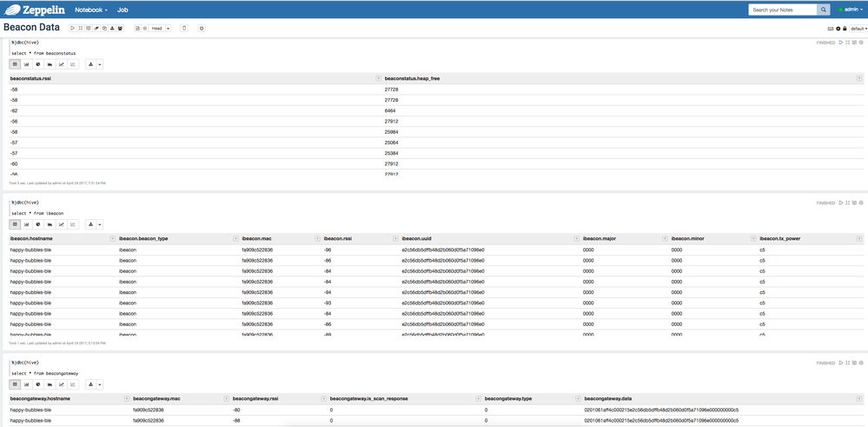The height and width of the screenshot is (427, 868).
Task: Run all paragraphs in Beacon Data note
Action: click(x=72, y=28)
